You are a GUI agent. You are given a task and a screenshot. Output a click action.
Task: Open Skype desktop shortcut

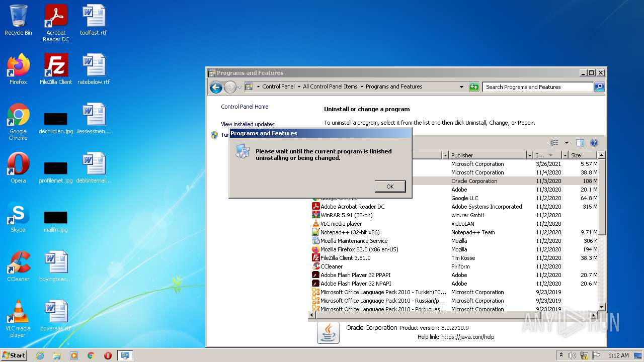[x=18, y=217]
